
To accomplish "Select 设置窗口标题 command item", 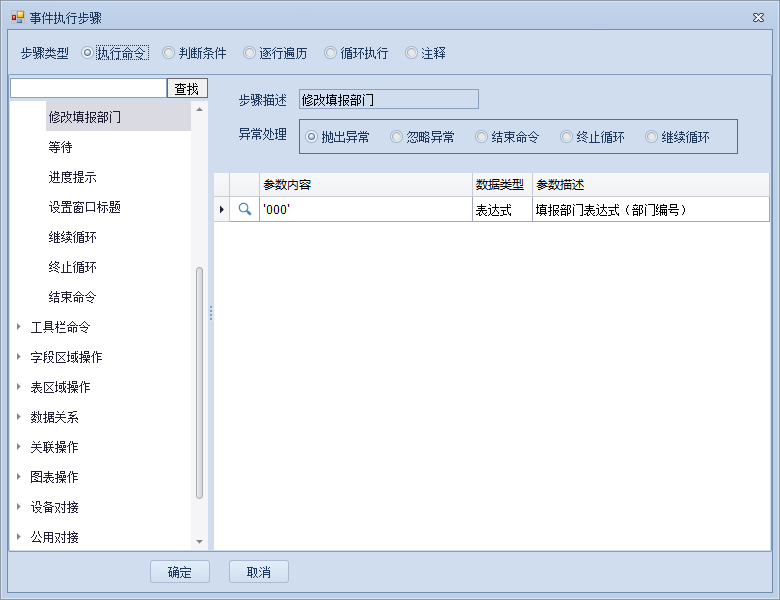I will (x=84, y=207).
